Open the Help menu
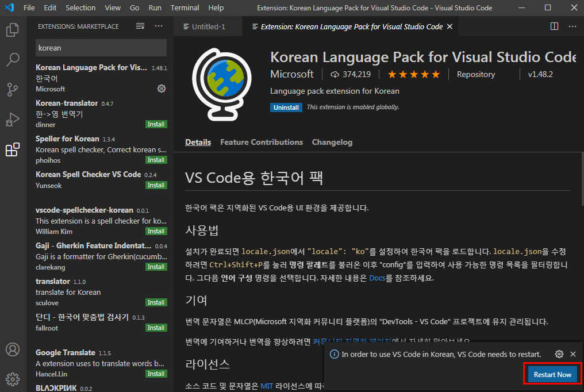 click(x=216, y=8)
